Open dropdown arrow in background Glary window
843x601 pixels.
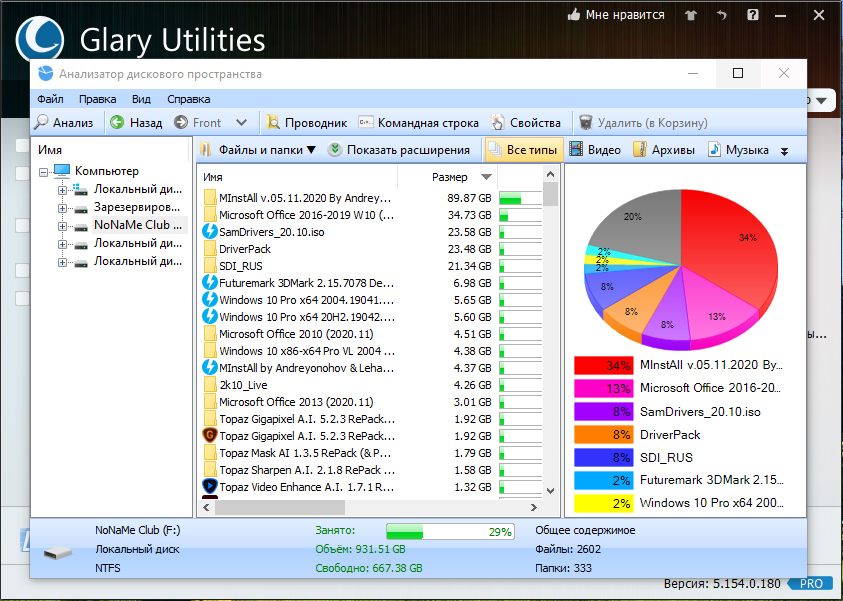[x=821, y=101]
